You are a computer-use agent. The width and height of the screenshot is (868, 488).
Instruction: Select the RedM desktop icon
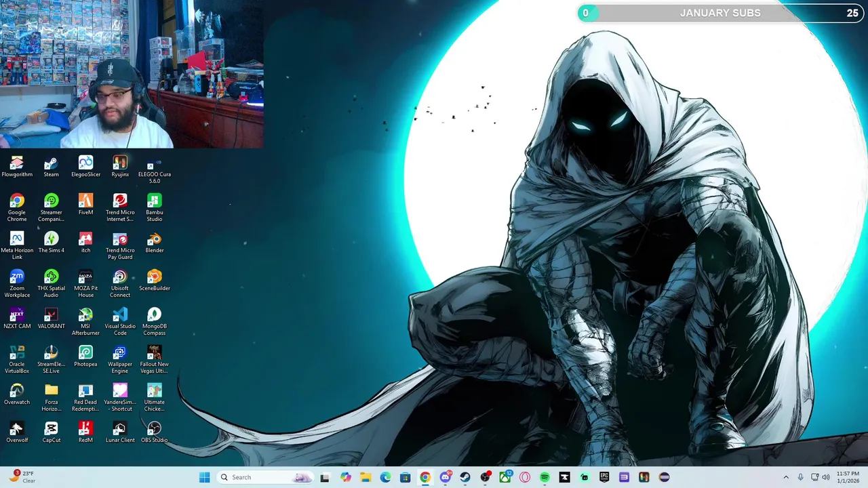click(85, 432)
